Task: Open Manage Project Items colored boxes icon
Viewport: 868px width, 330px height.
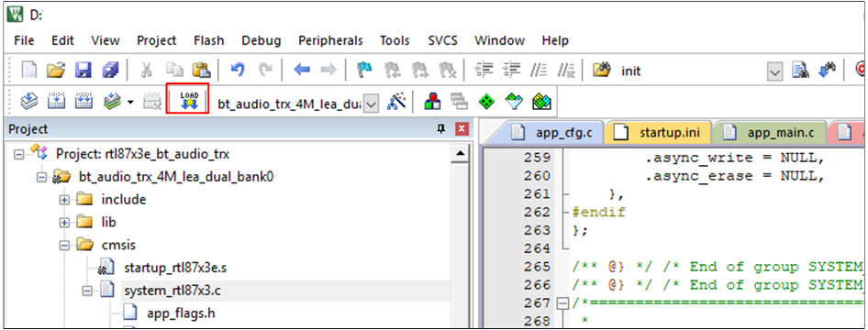Action: tap(432, 102)
